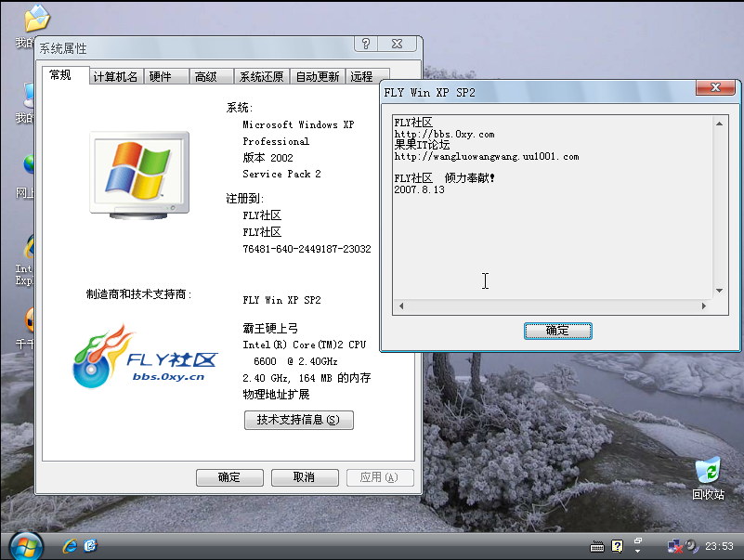Close the FLY Win XP SP2 dialog
The image size is (744, 560).
[715, 87]
